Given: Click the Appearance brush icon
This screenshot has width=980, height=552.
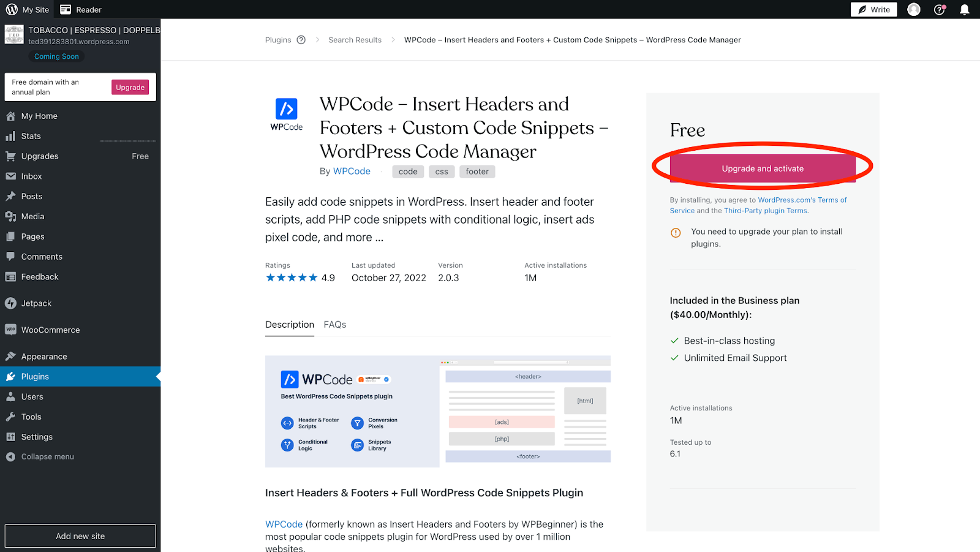Looking at the screenshot, I should pyautogui.click(x=10, y=357).
